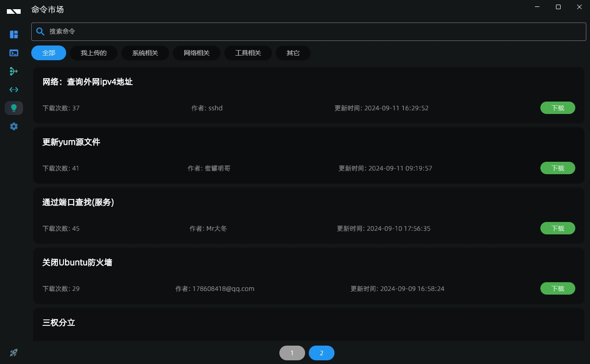
Task: Maximize the window
Action: coord(558,7)
